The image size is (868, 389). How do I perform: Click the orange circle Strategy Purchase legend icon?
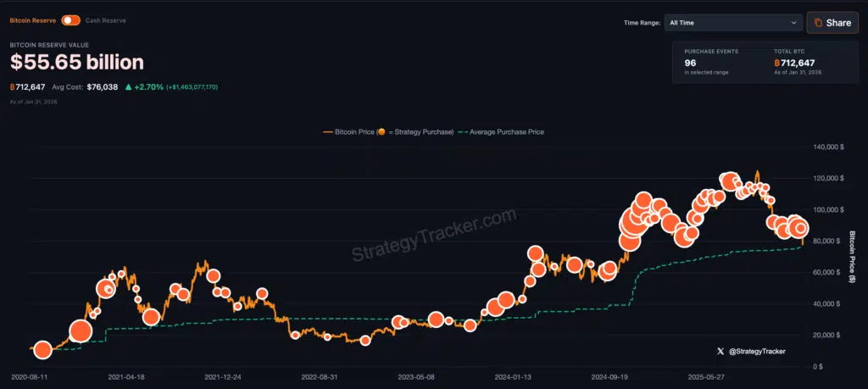(381, 132)
